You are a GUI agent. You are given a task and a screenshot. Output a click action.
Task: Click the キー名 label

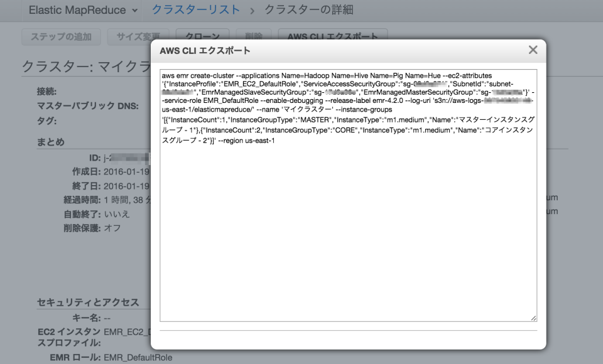point(86,318)
